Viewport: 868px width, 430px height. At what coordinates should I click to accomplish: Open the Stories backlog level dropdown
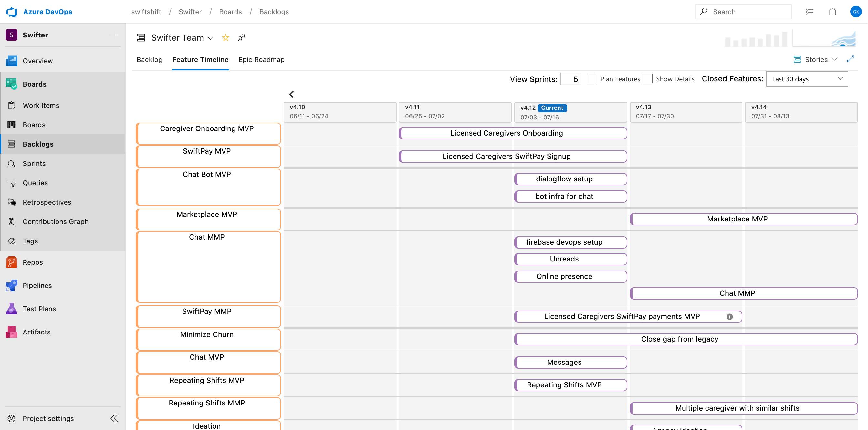pos(816,59)
